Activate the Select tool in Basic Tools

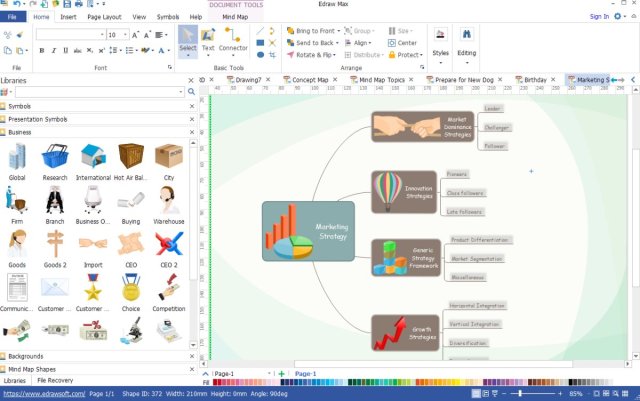click(188, 40)
